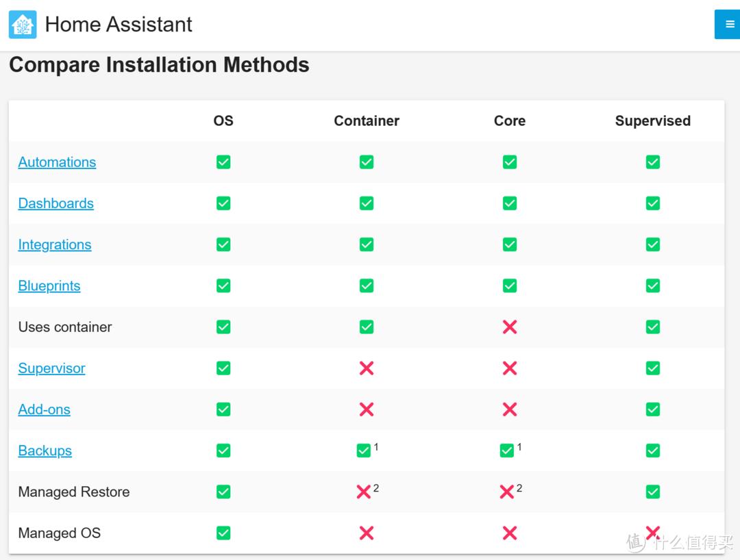Screen dimensions: 740x560
Task: Open the Dashboards link
Action: [56, 203]
